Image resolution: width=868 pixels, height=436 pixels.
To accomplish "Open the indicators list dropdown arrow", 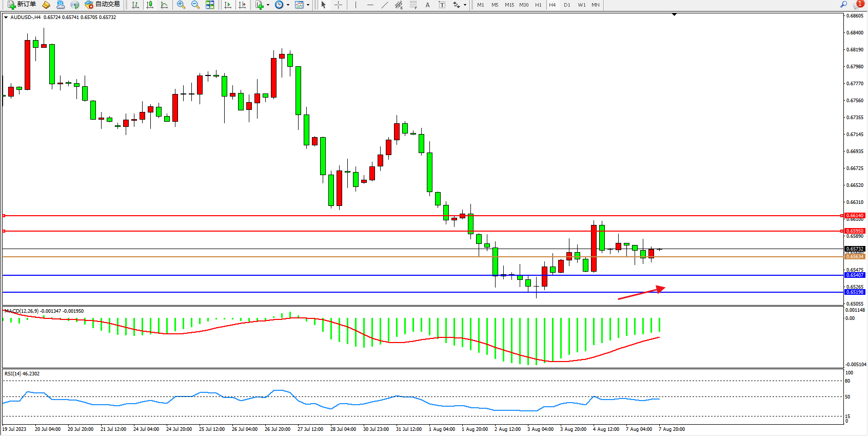I will (x=268, y=5).
